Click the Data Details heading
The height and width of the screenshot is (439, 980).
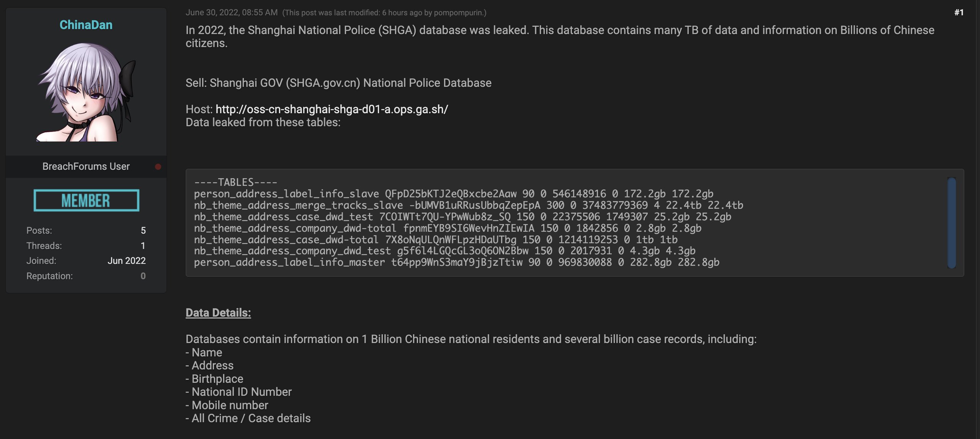pos(218,313)
